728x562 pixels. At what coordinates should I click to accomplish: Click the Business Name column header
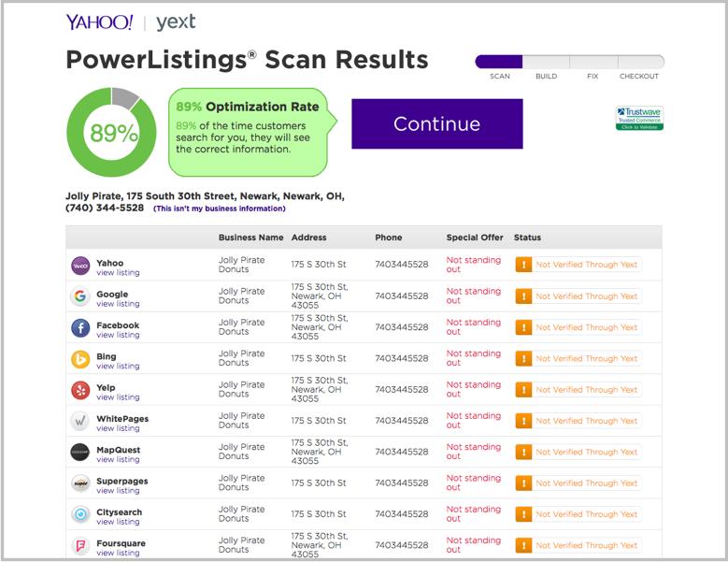click(x=250, y=238)
